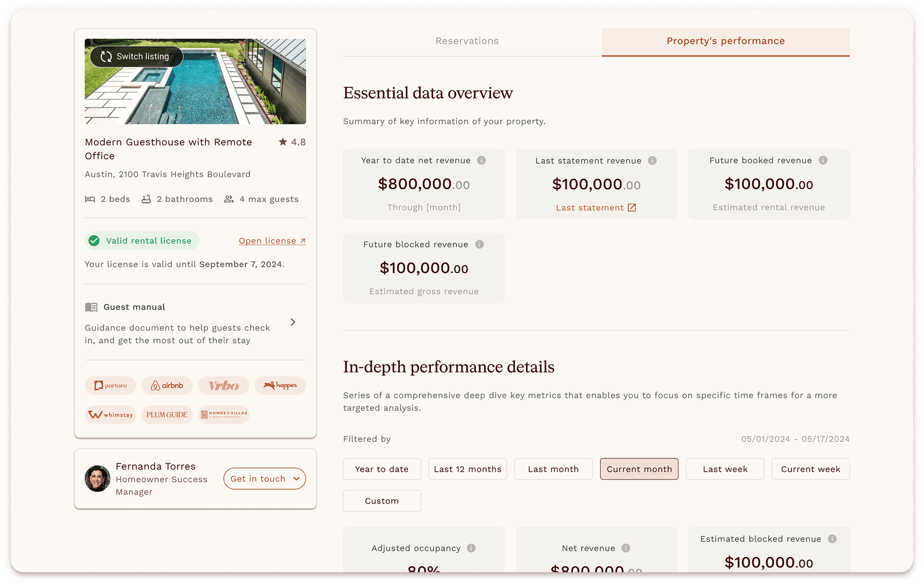Open info icon for Net revenue

point(626,548)
